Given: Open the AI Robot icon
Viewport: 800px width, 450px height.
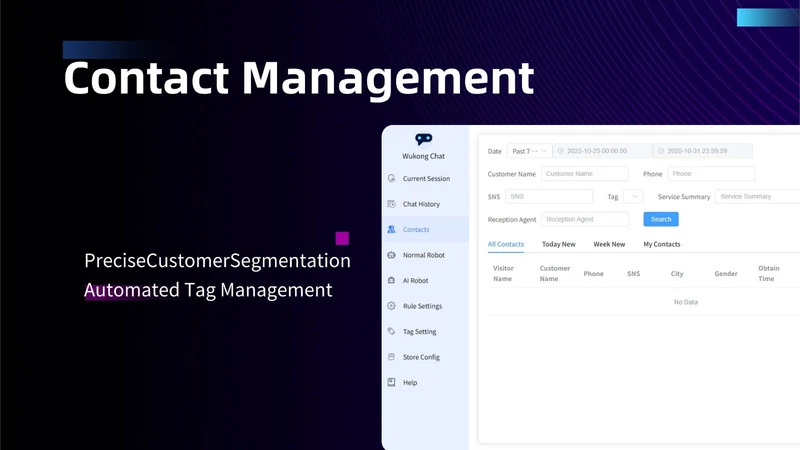Looking at the screenshot, I should click(391, 280).
